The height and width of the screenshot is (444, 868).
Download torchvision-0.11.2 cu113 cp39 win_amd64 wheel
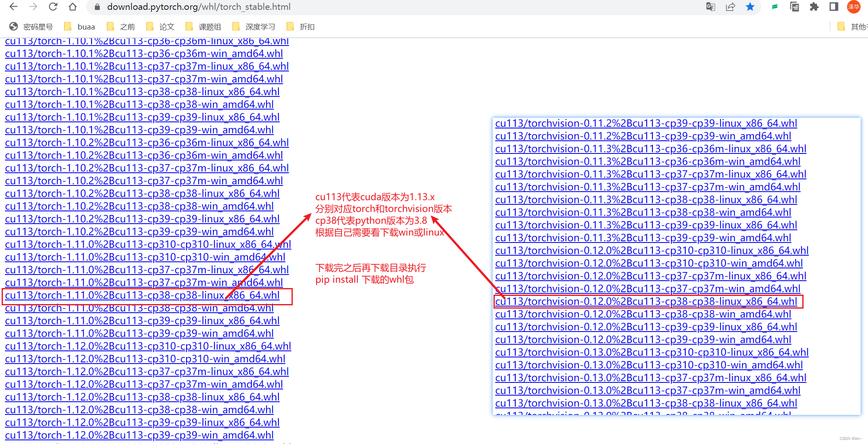[643, 136]
